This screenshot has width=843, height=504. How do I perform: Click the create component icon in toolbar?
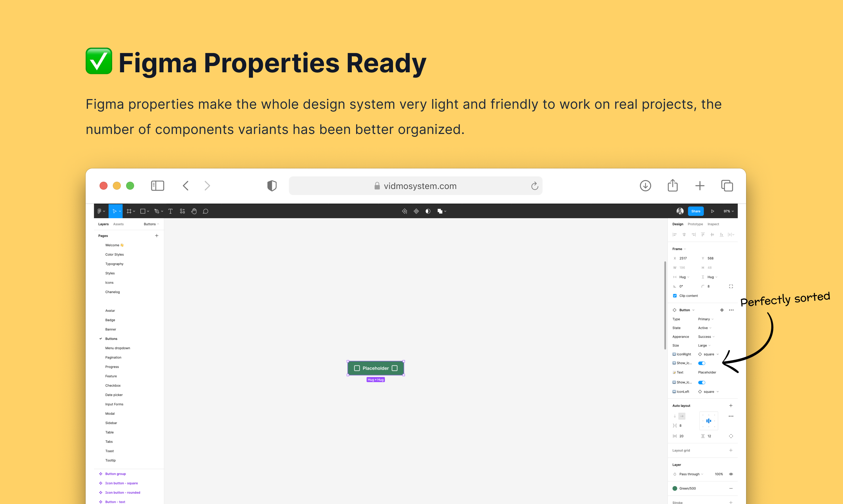416,211
